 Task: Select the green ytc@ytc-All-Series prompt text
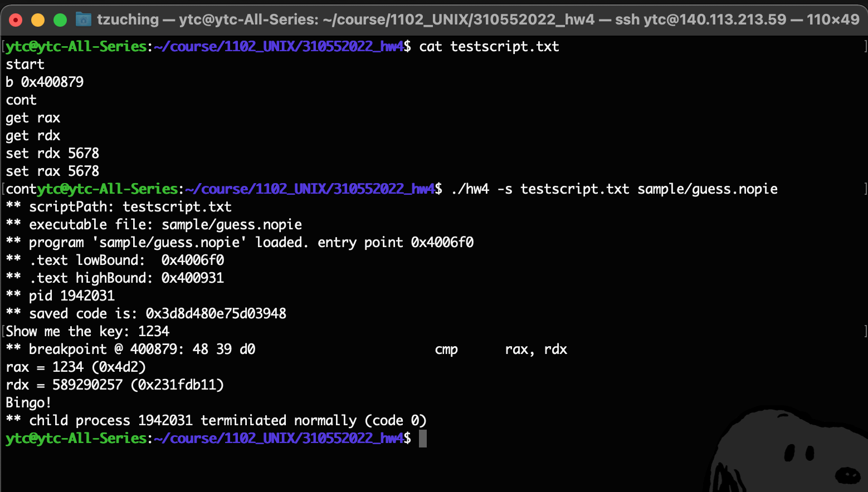[75, 46]
